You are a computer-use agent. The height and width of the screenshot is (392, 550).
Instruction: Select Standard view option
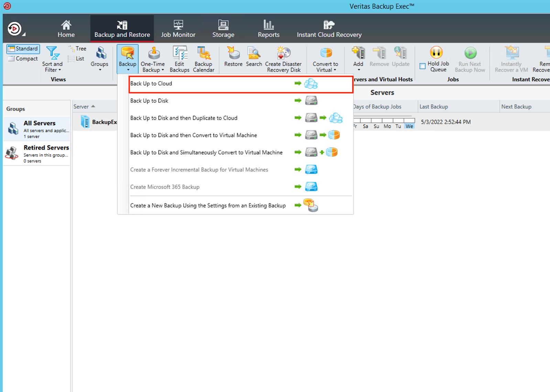point(23,49)
